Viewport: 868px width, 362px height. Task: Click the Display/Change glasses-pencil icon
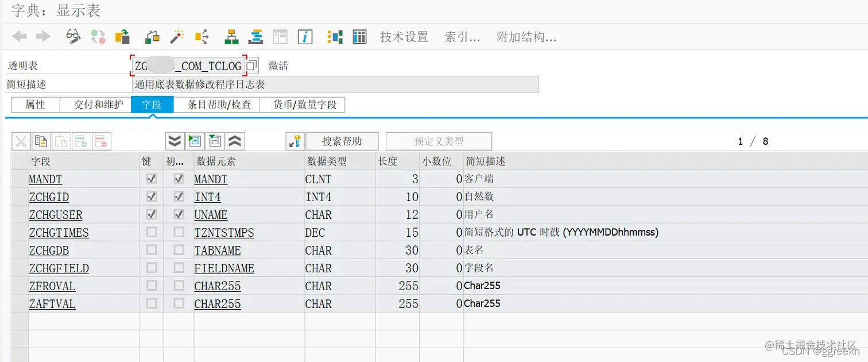tap(73, 37)
